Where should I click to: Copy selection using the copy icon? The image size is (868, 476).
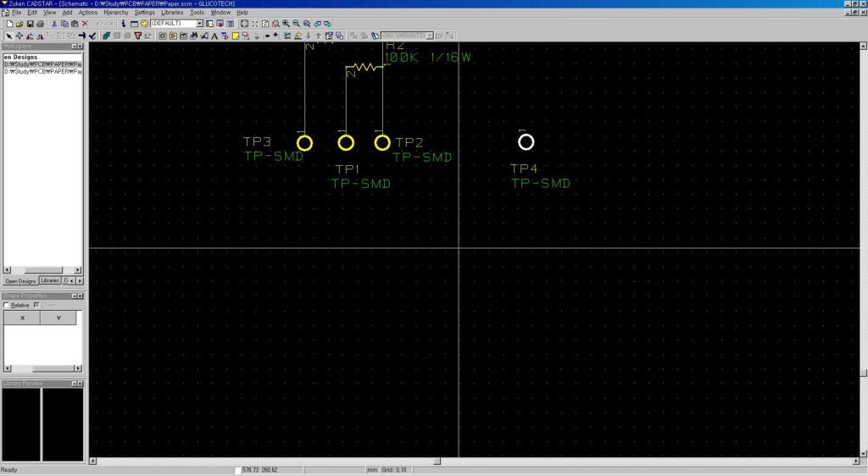point(64,24)
